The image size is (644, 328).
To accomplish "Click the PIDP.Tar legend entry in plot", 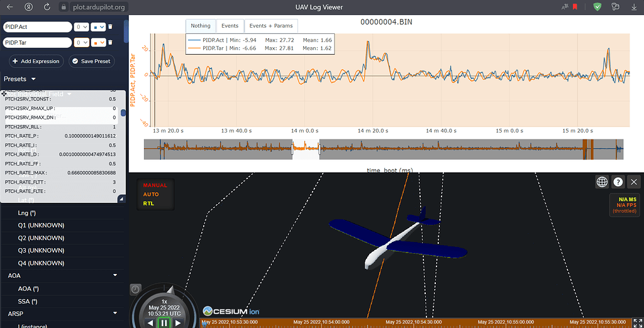I will pyautogui.click(x=260, y=48).
